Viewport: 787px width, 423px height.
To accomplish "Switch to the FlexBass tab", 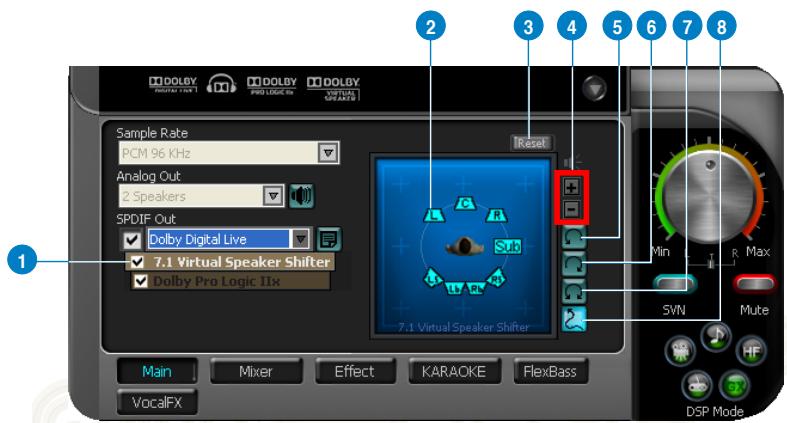I will [550, 372].
